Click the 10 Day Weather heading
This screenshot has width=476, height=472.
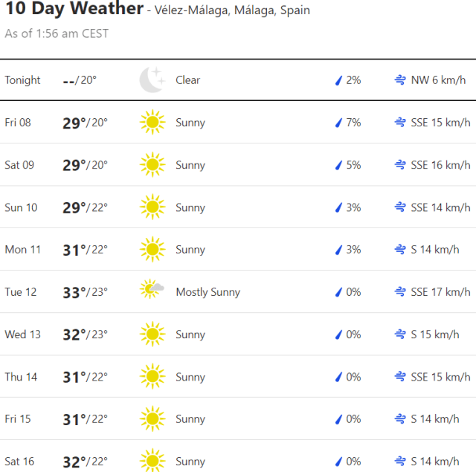[x=74, y=10]
